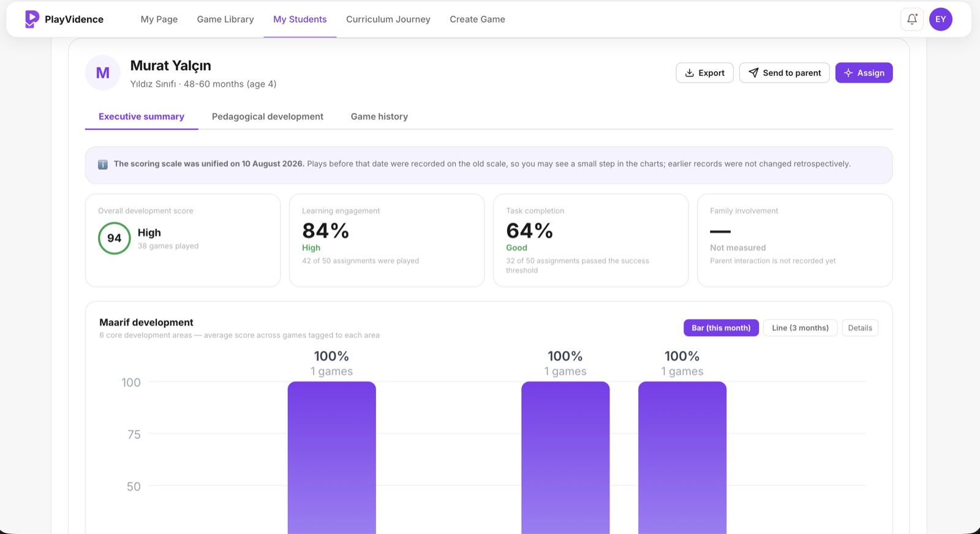Click the Murat Yalçın name heading

(x=171, y=66)
